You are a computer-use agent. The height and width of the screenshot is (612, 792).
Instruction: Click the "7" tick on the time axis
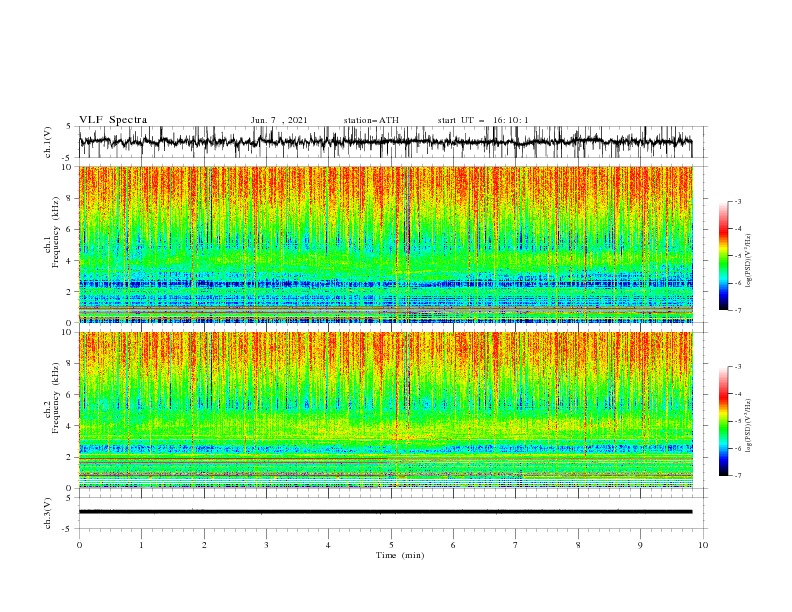(x=516, y=545)
